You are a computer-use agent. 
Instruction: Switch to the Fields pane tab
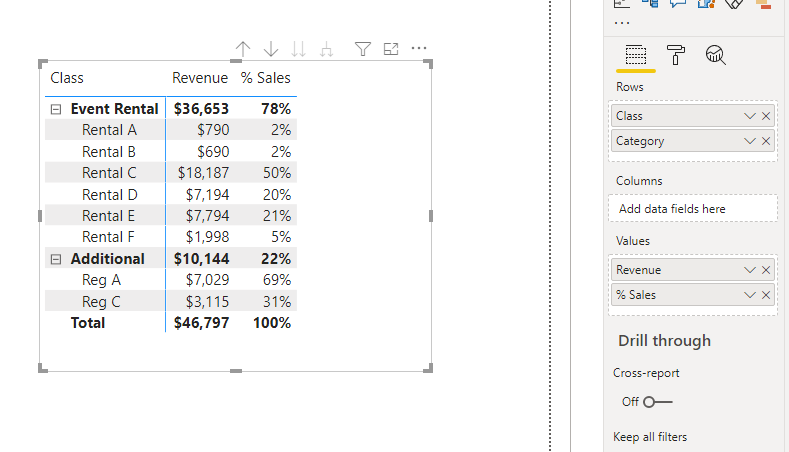(x=636, y=55)
